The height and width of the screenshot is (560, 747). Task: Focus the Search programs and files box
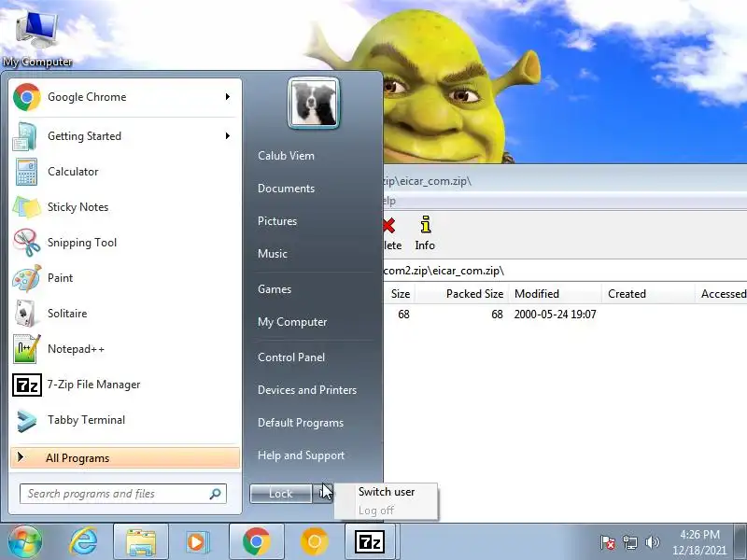coord(123,494)
